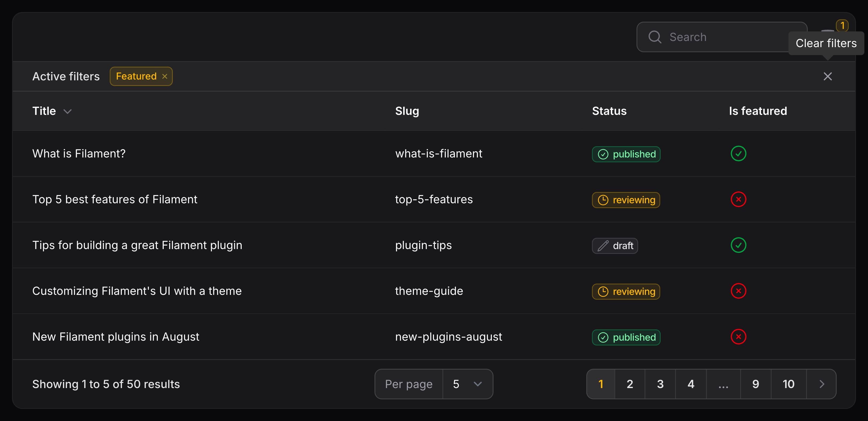Click slug 'top-5-features'
868x421 pixels.
coord(434,199)
